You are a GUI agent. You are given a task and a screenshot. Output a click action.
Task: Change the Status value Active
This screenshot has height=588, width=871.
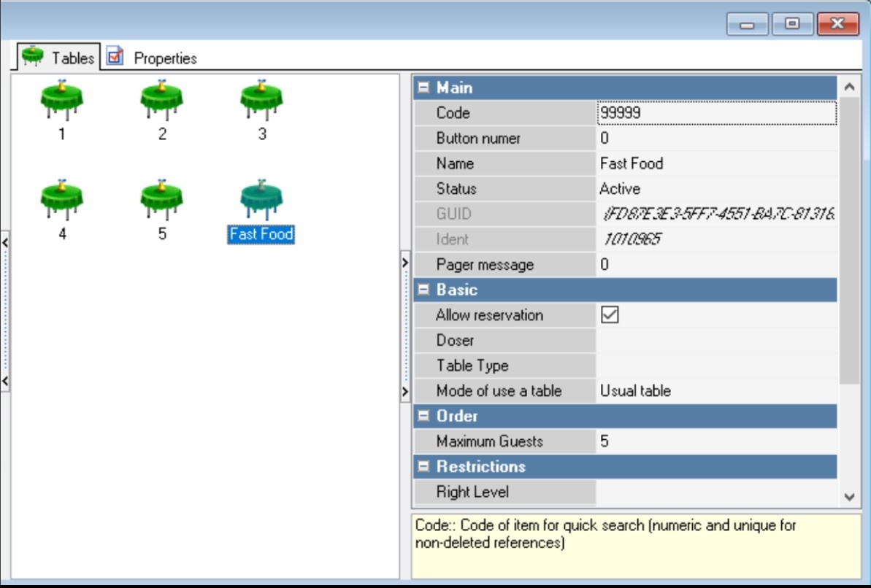point(716,189)
